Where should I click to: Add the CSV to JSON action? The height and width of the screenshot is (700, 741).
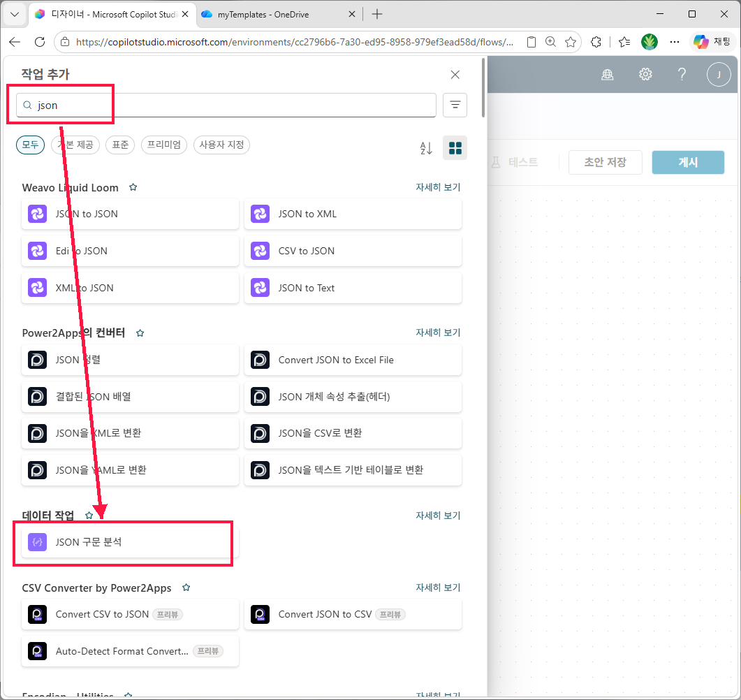tap(353, 251)
